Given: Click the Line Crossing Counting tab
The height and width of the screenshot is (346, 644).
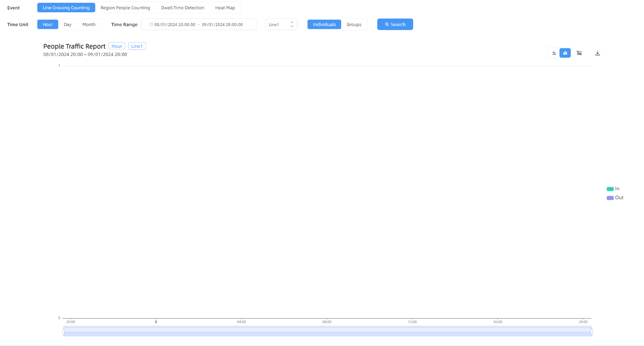Looking at the screenshot, I should pyautogui.click(x=66, y=8).
